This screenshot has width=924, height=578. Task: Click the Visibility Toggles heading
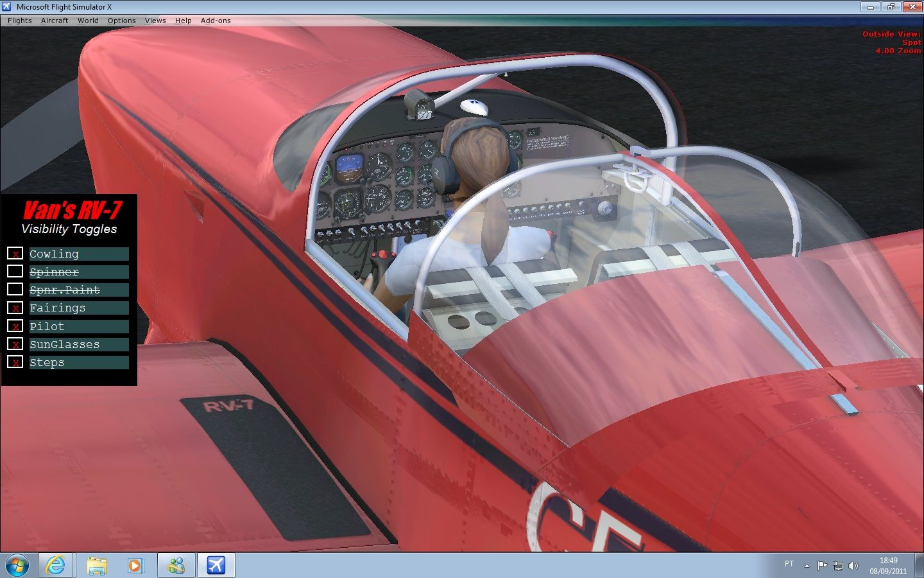click(x=69, y=229)
